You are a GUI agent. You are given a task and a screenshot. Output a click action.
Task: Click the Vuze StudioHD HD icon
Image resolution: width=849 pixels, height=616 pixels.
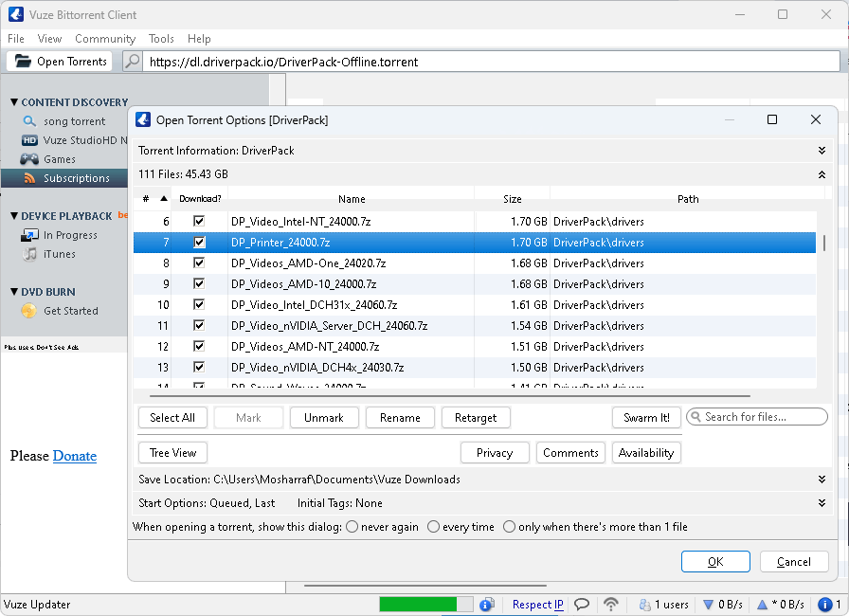point(29,140)
